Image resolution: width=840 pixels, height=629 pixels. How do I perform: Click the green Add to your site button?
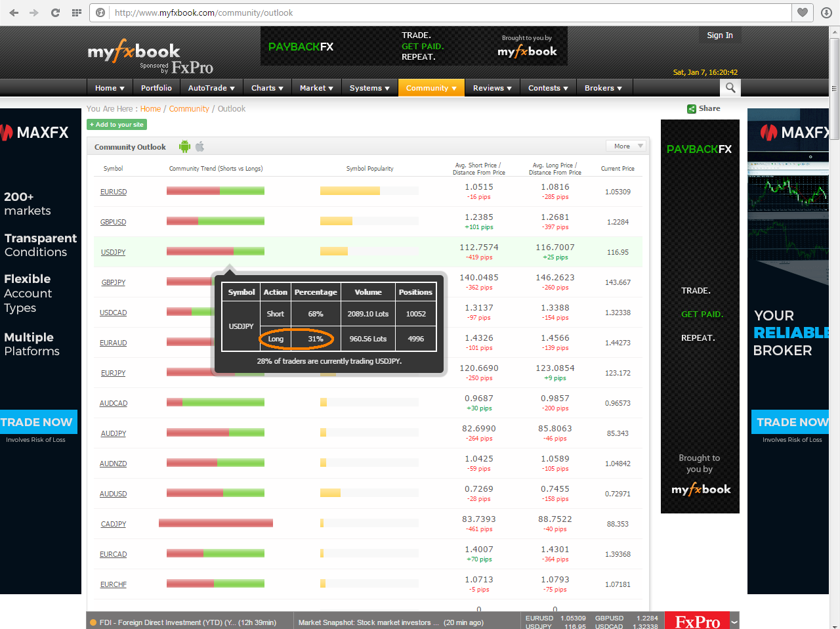(x=117, y=125)
